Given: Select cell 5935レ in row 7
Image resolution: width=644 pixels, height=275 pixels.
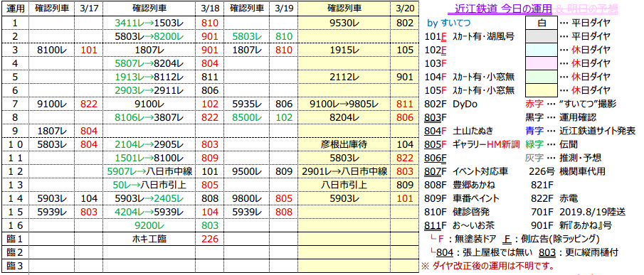Looking at the screenshot, I should click(246, 104).
